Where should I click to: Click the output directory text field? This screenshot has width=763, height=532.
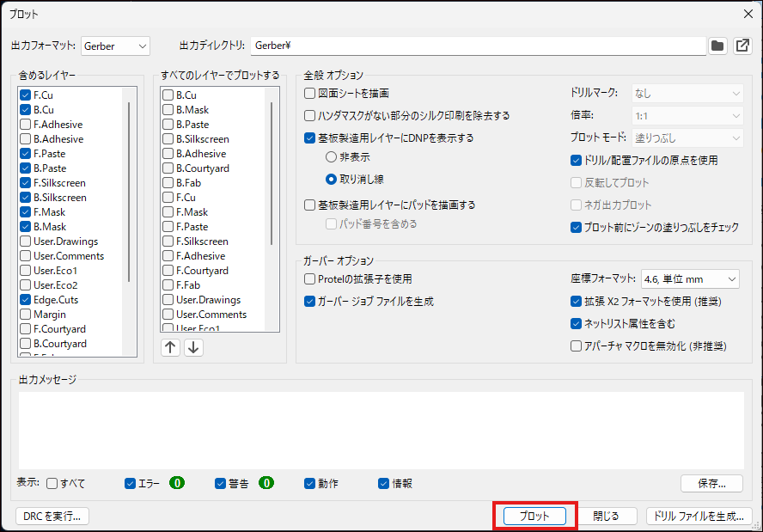click(x=477, y=46)
